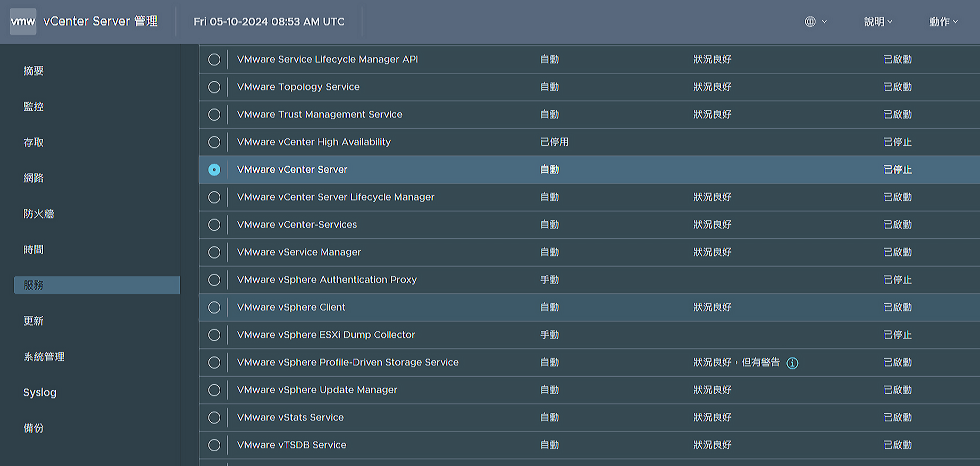Click the VMware vCenter Server service name
This screenshot has width=980, height=466.
[292, 170]
